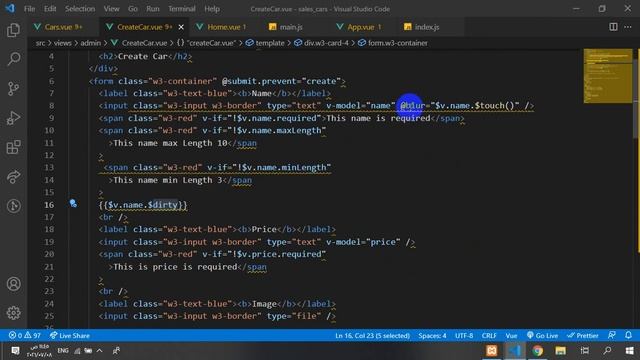Open the Terminal menu
640x360 pixels.
point(182,9)
